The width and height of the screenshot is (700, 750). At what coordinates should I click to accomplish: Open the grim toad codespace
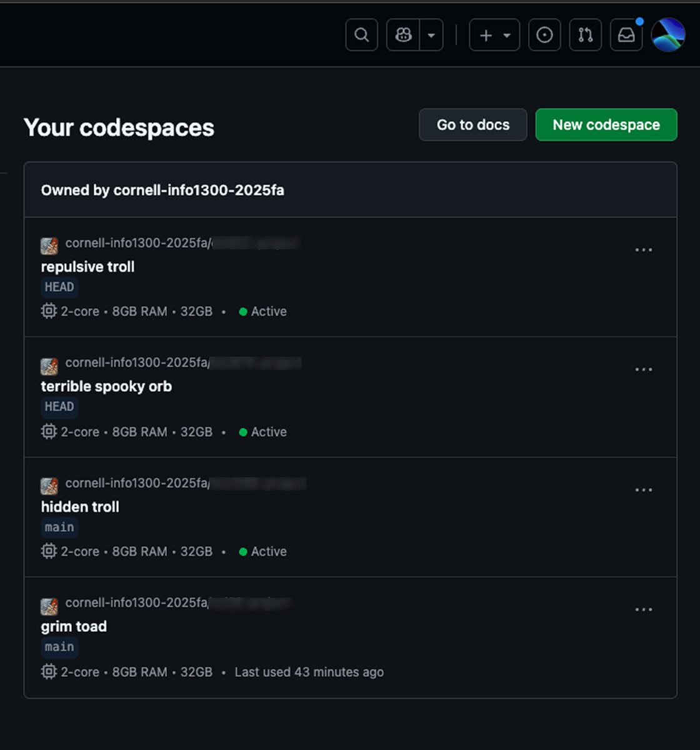coord(74,626)
